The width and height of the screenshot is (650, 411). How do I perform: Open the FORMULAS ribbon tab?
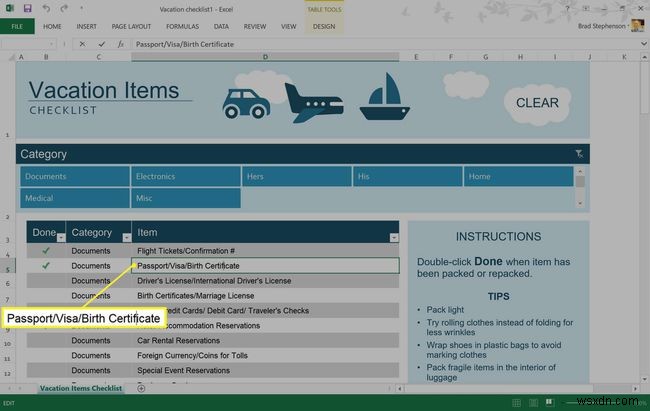[182, 26]
